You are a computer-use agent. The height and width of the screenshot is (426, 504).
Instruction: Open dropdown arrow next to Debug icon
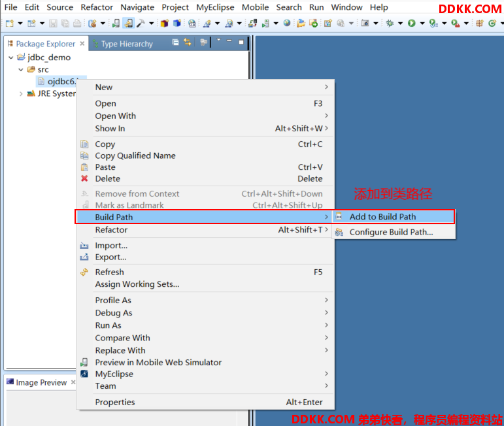401,23
